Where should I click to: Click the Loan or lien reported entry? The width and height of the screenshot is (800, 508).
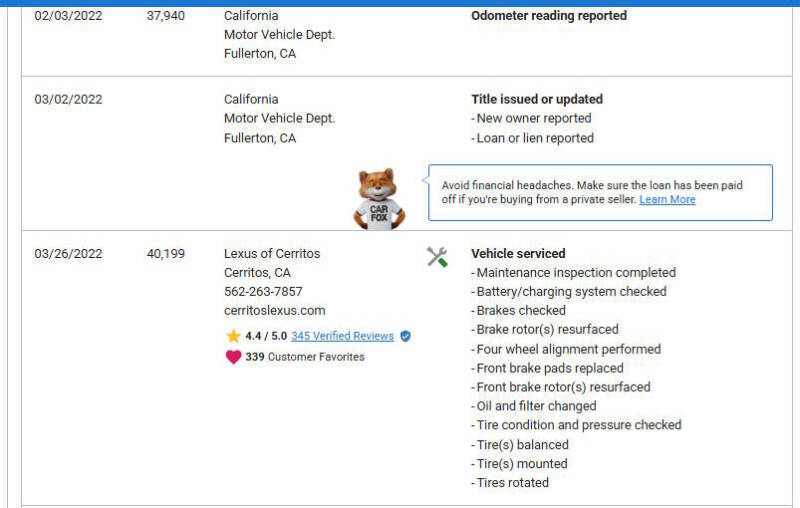click(x=535, y=138)
